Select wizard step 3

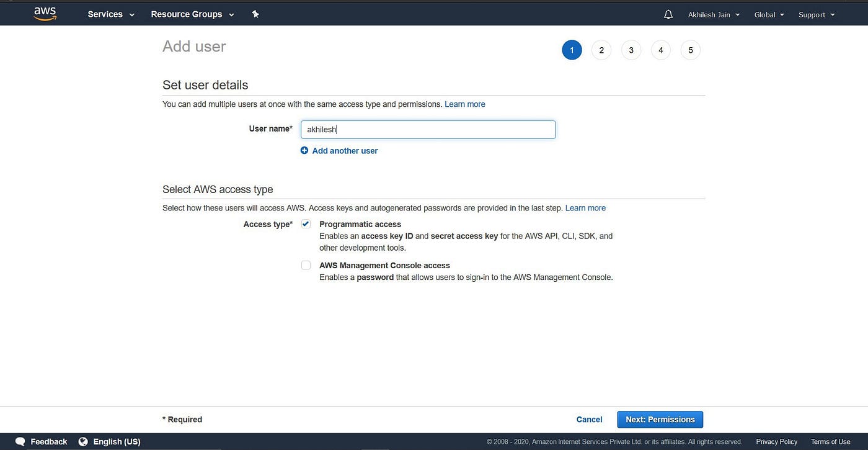click(x=631, y=50)
